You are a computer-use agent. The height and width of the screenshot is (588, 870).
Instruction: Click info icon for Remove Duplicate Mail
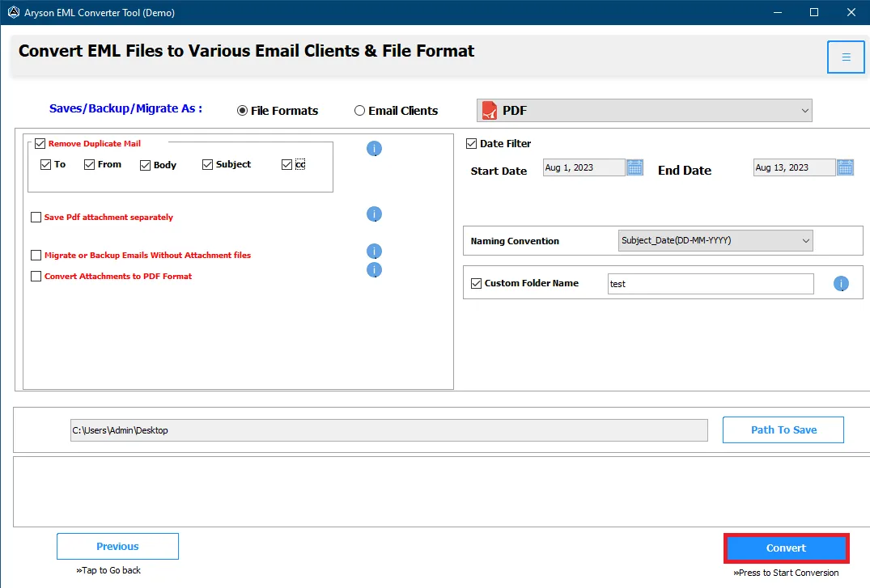tap(375, 149)
